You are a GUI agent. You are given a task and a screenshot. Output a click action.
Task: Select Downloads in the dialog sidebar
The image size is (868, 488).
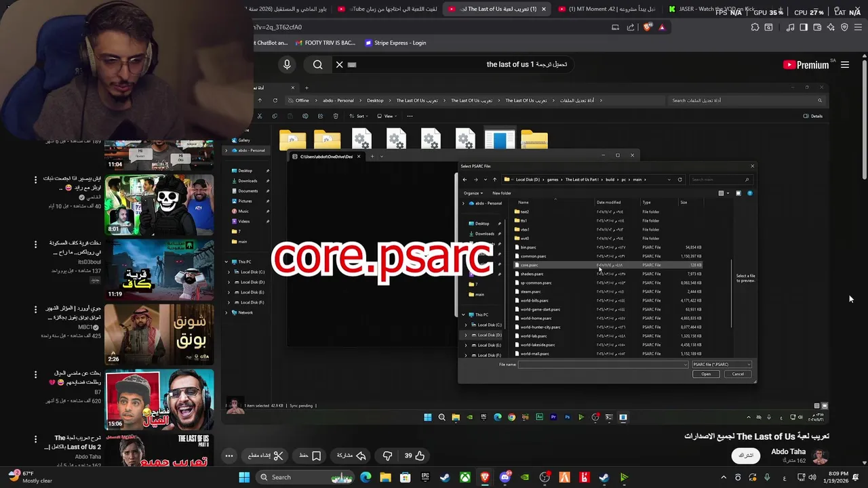point(484,234)
